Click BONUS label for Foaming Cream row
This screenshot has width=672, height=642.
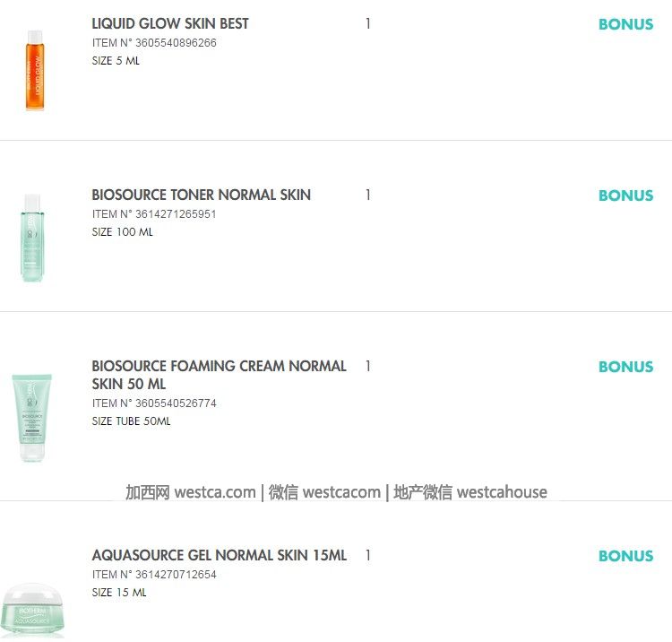(x=625, y=367)
